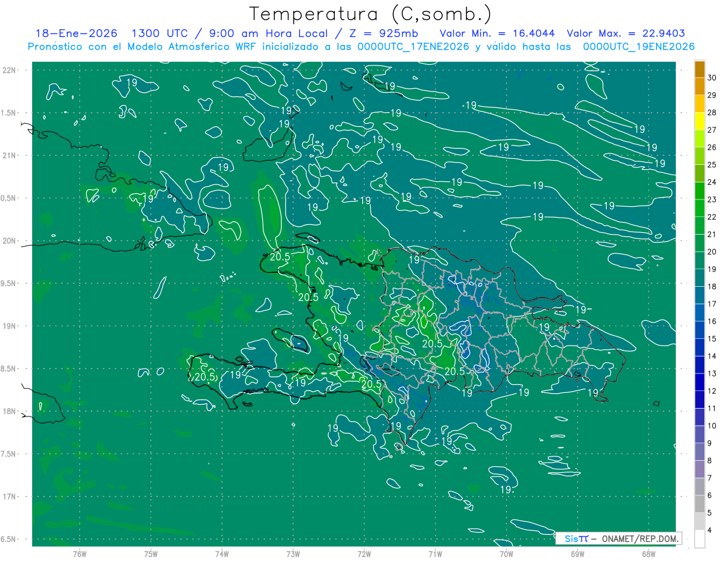Click the 16 value on color scale
The width and height of the screenshot is (728, 562).
point(712,321)
